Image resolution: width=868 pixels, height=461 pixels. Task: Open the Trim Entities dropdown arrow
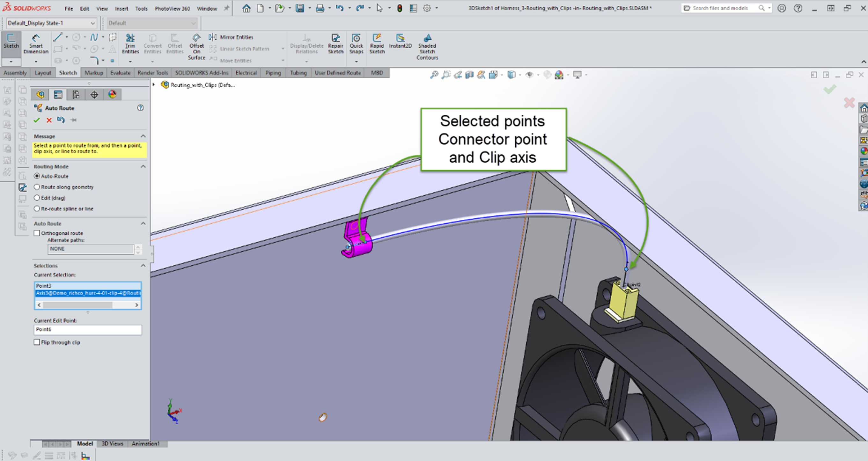(130, 62)
